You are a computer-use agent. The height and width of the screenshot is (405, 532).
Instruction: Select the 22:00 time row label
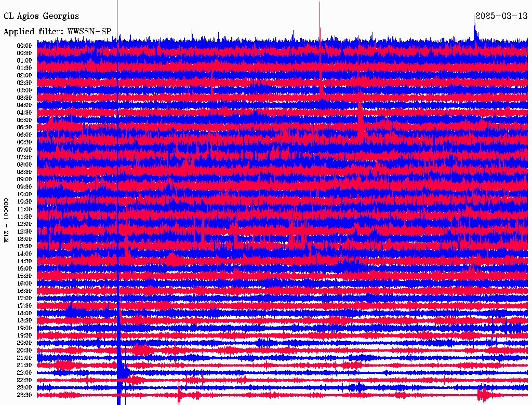pos(24,373)
